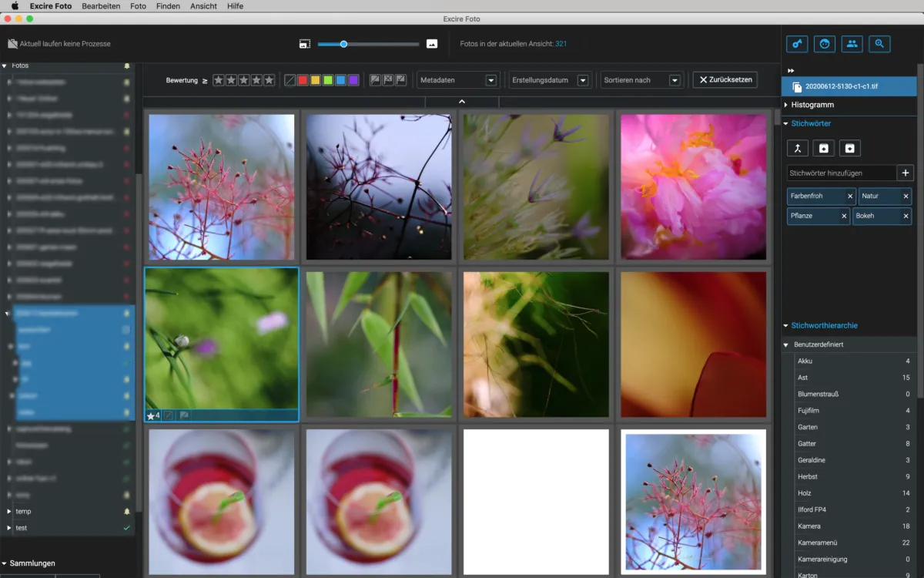Toggle the no-color label filter
Viewport: 924px width, 578px height.
(290, 80)
